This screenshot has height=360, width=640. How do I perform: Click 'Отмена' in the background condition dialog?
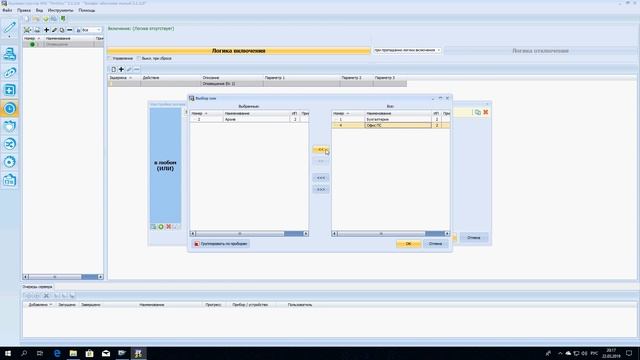coord(473,238)
